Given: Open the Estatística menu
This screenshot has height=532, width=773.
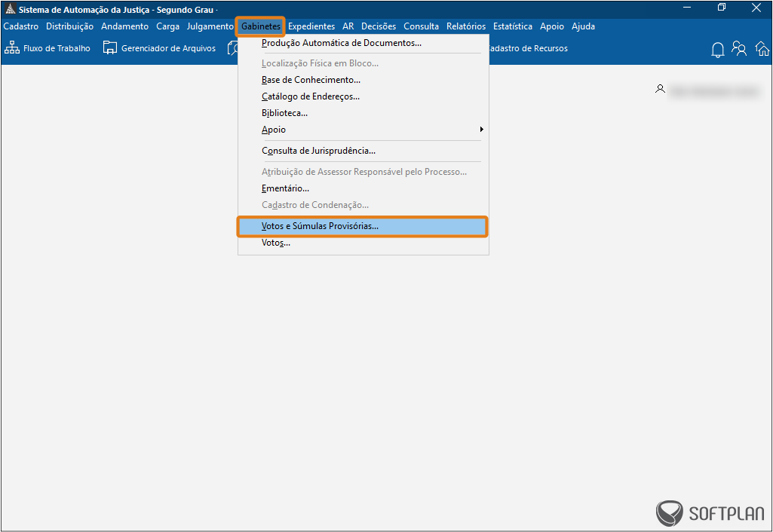Looking at the screenshot, I should [513, 26].
